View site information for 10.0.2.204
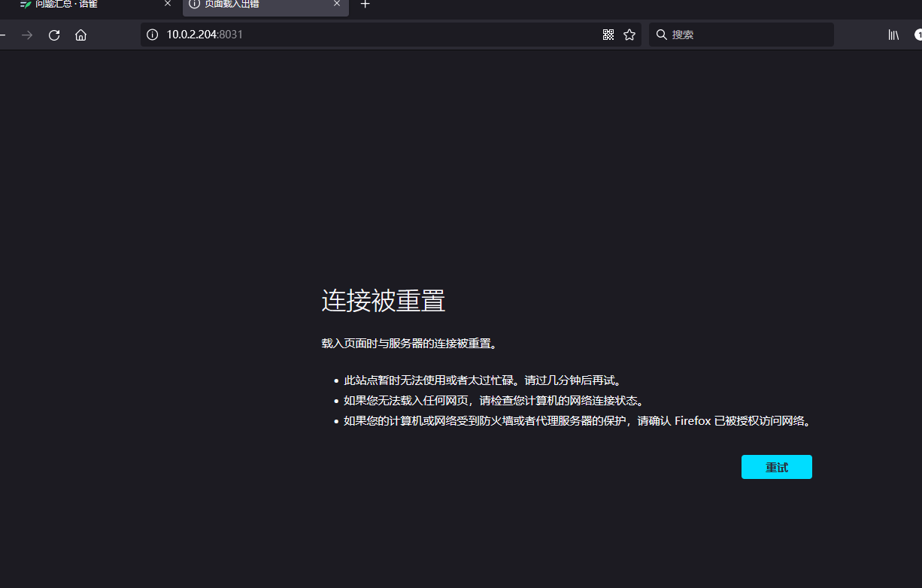922x588 pixels. (x=152, y=34)
